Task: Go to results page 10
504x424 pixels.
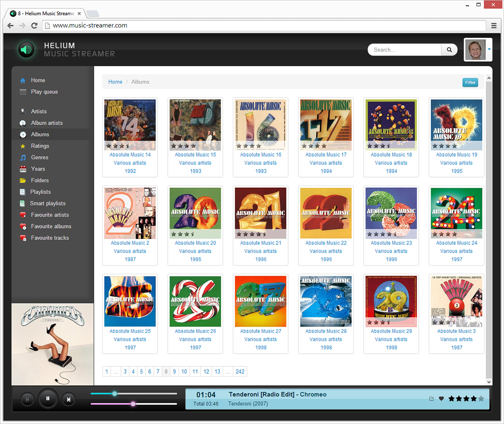Action: [184, 371]
